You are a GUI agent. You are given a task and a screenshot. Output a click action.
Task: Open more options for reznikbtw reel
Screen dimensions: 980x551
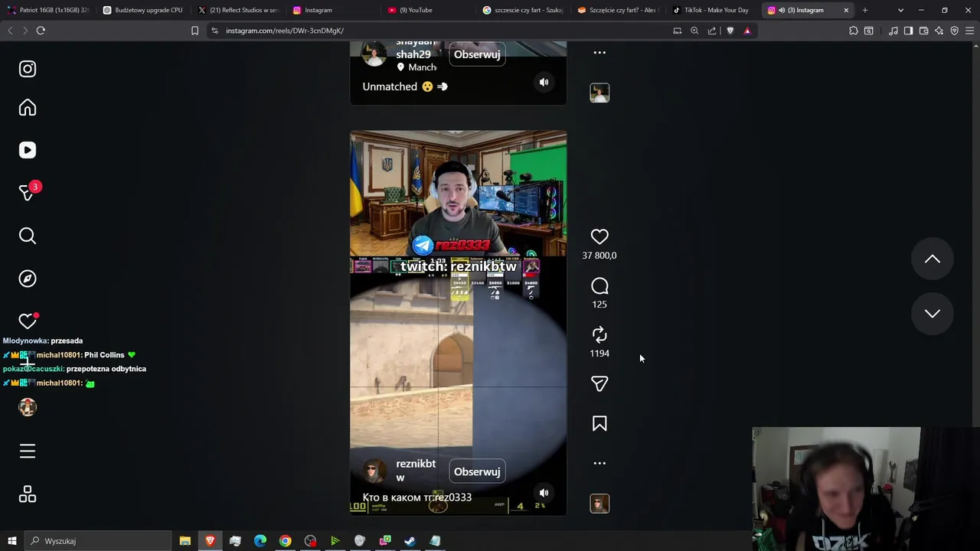pyautogui.click(x=599, y=463)
